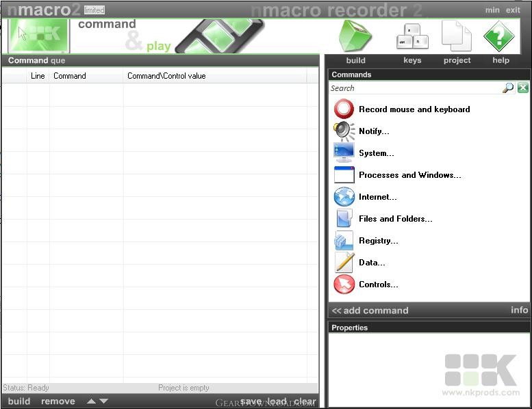532x409 pixels.
Task: Click the load button
Action: 277,401
